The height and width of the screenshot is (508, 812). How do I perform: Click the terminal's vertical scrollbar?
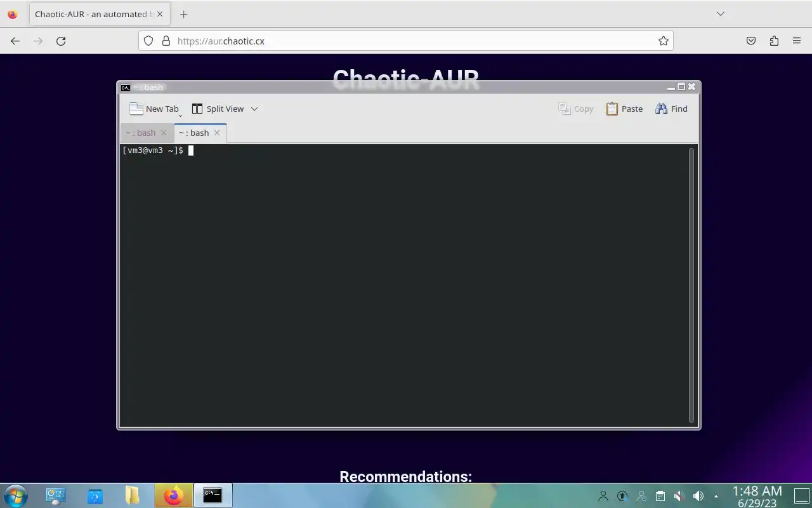coord(691,284)
